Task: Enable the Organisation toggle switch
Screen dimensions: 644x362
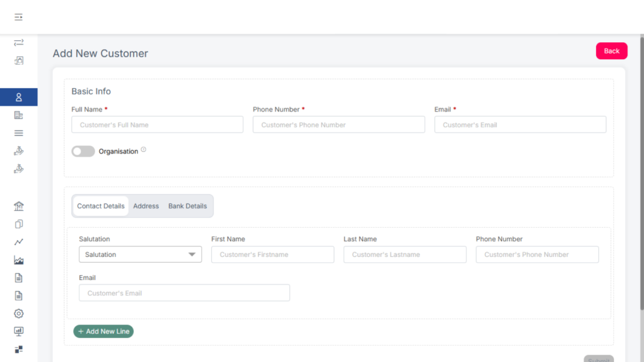Action: pyautogui.click(x=83, y=152)
